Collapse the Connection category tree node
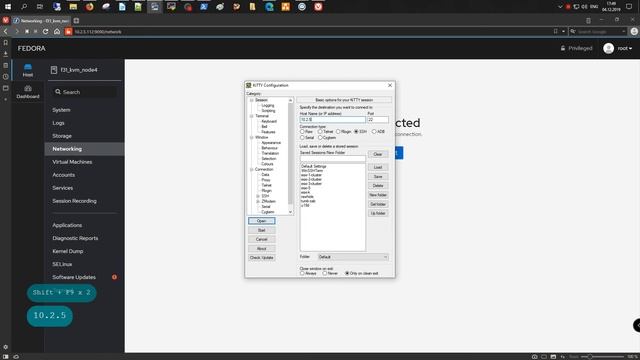Image resolution: width=640 pixels, height=360 pixels. [252, 169]
